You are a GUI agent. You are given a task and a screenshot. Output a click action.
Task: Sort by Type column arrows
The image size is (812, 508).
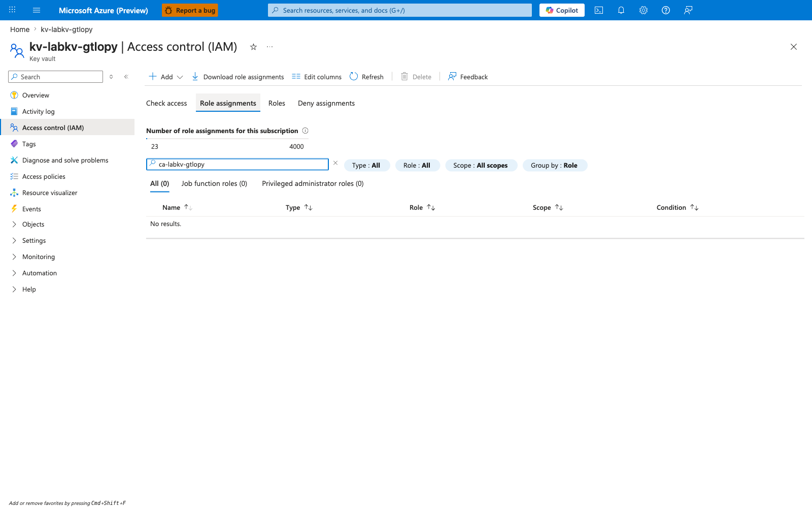point(309,207)
